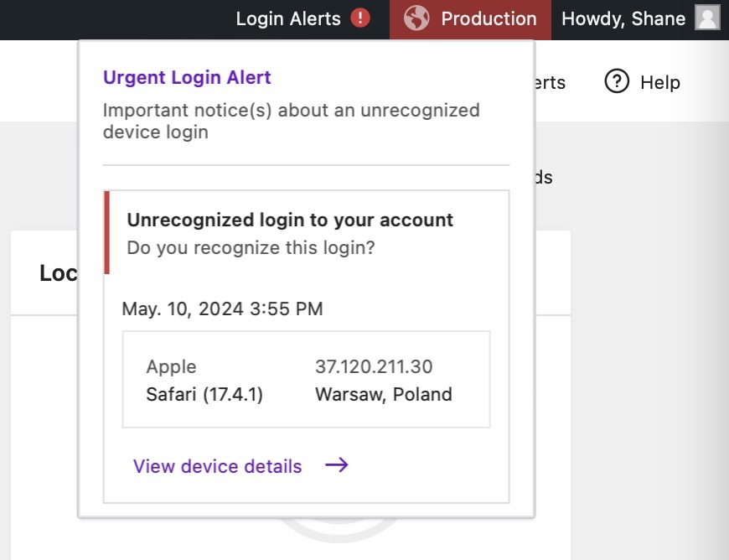Click the red exclamation alert icon
The height and width of the screenshot is (560, 729).
click(360, 18)
